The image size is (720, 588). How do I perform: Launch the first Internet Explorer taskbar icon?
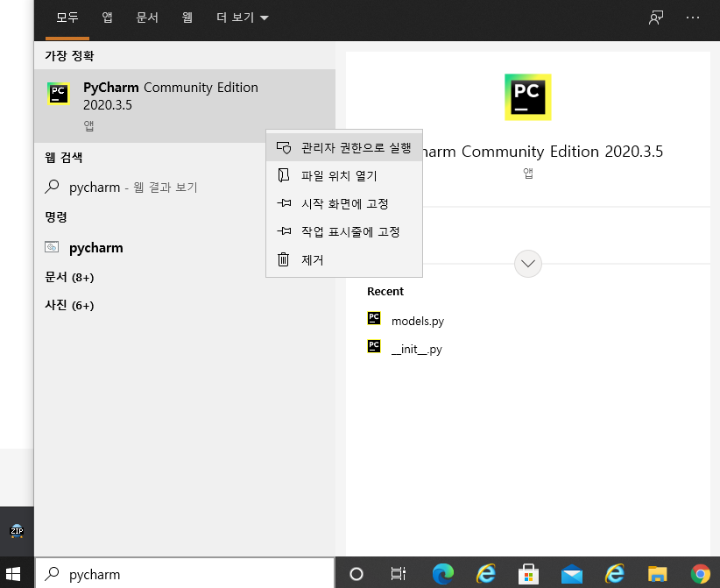(x=486, y=574)
